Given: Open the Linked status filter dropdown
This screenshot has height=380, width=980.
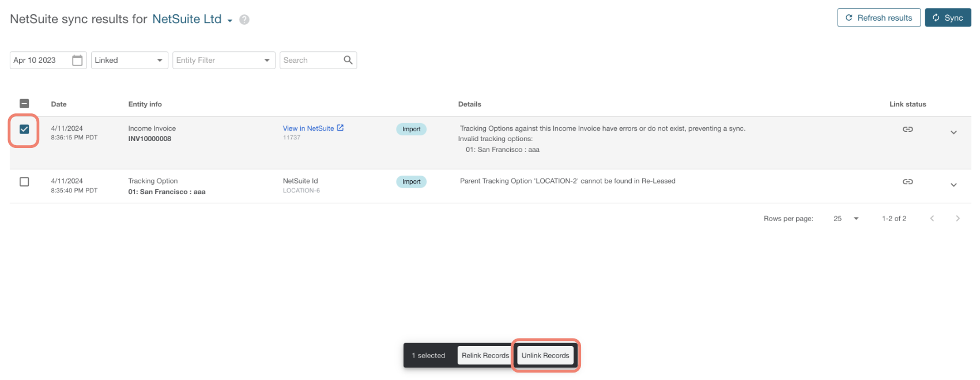Looking at the screenshot, I should coord(130,60).
